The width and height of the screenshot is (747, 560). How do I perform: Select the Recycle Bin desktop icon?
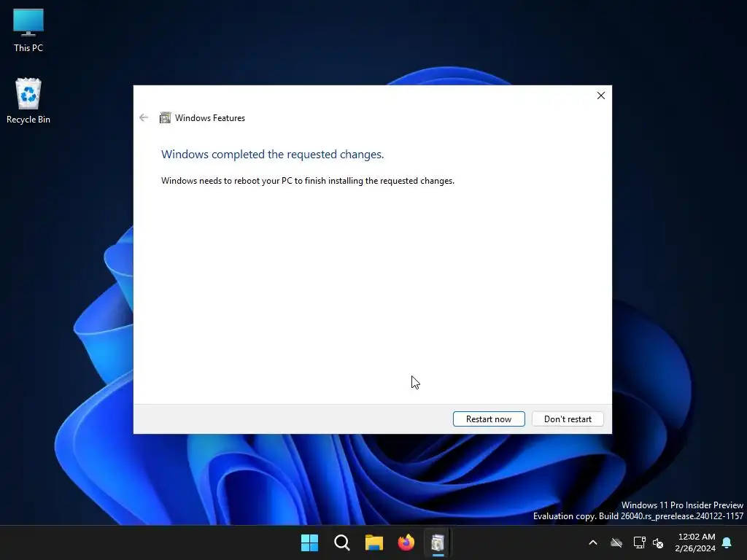click(28, 101)
